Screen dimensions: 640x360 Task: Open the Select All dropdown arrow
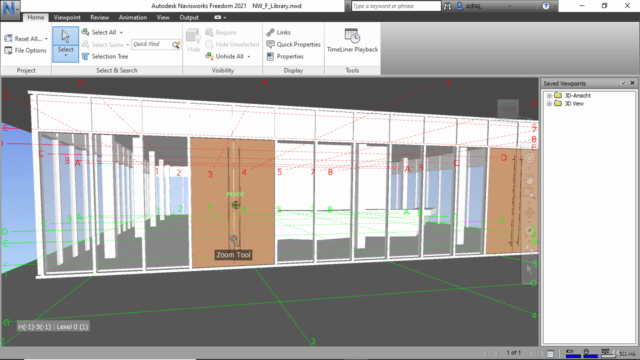click(x=121, y=33)
